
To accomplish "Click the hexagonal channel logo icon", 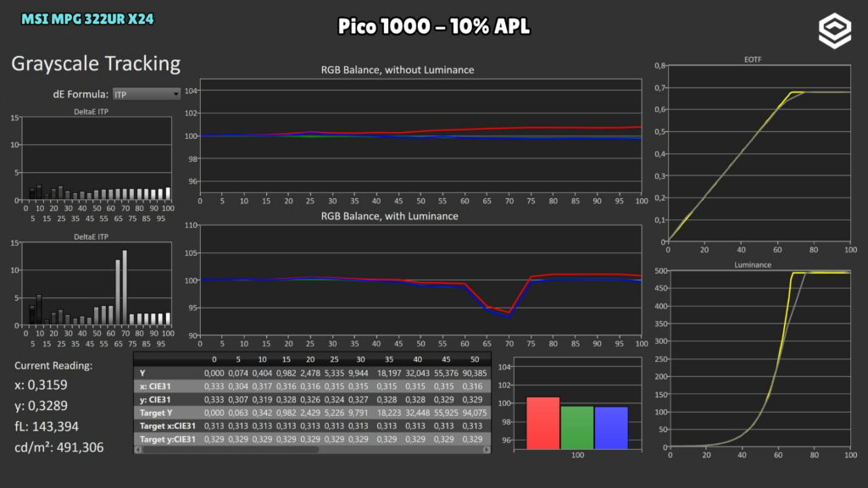I will (x=835, y=30).
